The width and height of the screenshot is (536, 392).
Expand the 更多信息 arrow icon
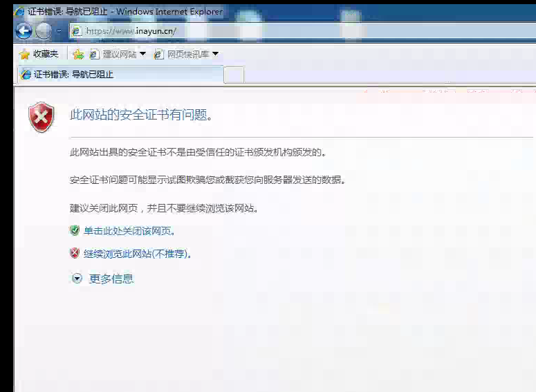[x=77, y=279]
